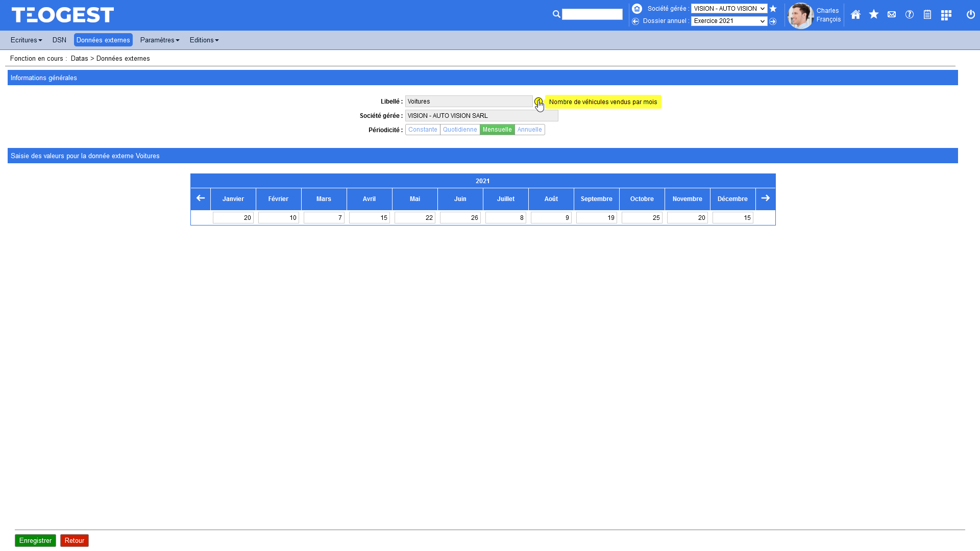Open the applications grid icon
The height and width of the screenshot is (551, 980).
pyautogui.click(x=946, y=15)
